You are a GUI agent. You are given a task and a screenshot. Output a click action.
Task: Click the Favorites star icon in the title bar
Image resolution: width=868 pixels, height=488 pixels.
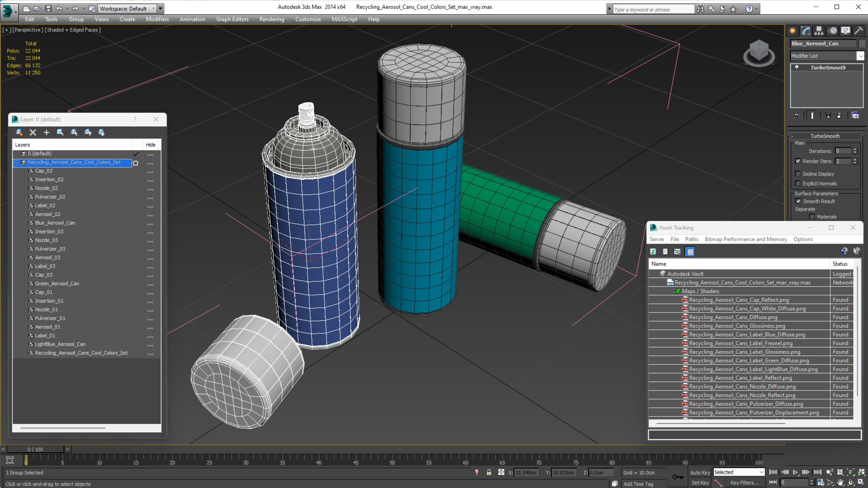[x=733, y=9]
